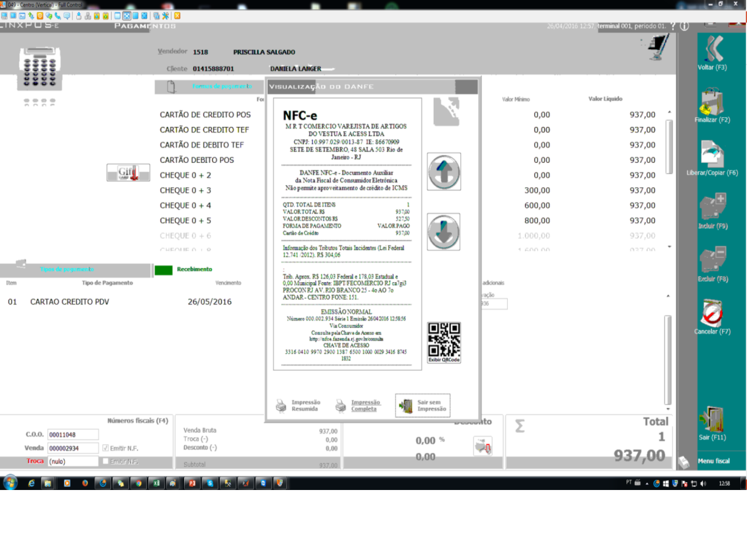The height and width of the screenshot is (560, 747).
Task: Click payment list scroll down arrow
Action: pyautogui.click(x=669, y=247)
